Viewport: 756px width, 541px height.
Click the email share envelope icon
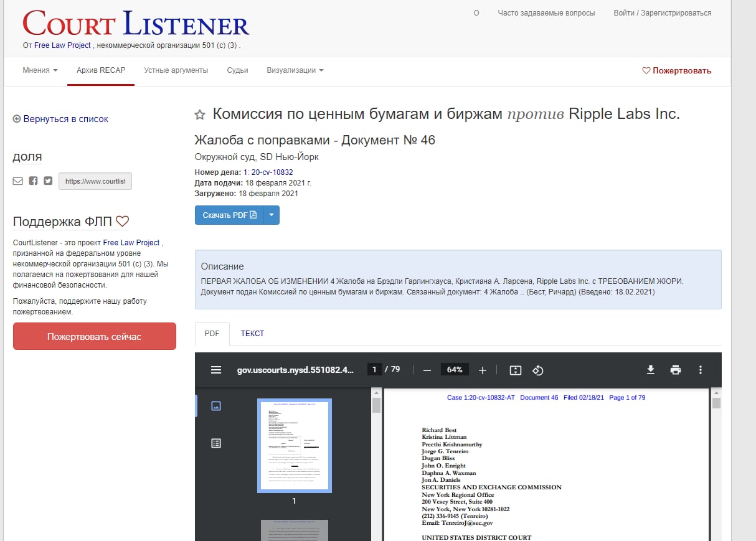tap(17, 181)
